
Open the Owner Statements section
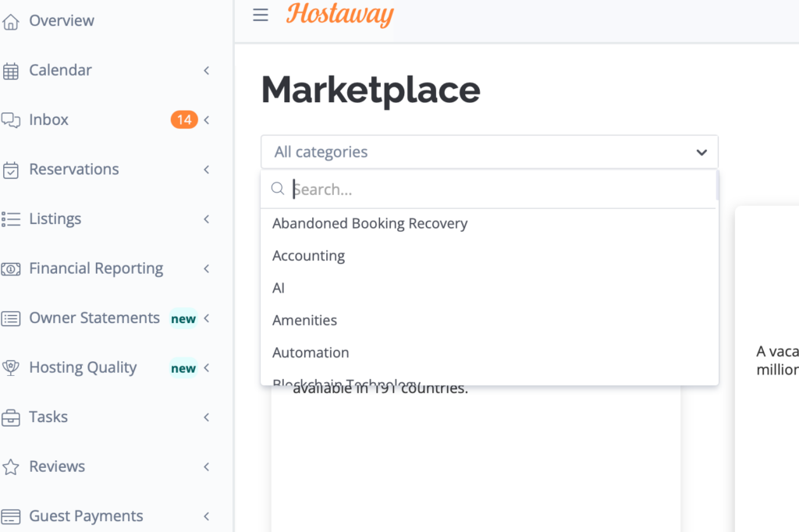tap(94, 317)
